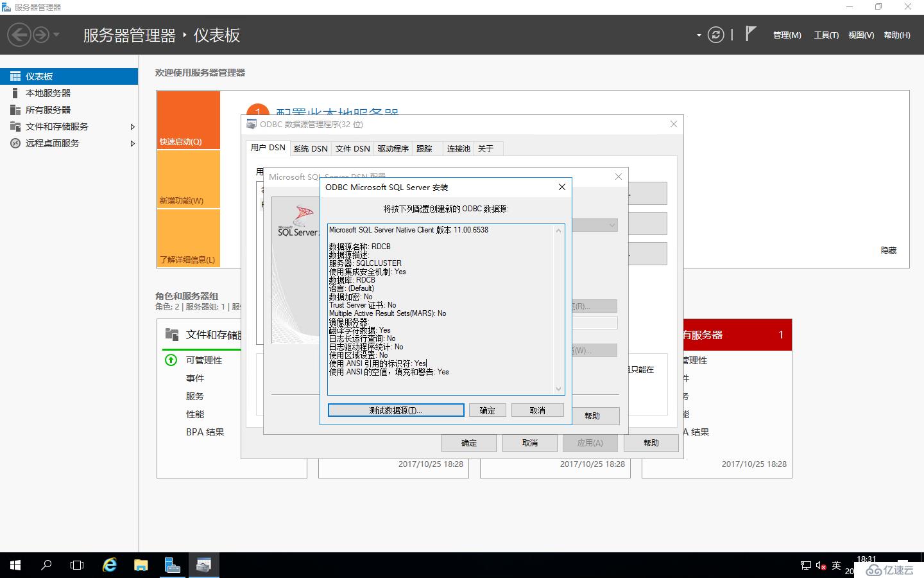Switch to the 文件 DSN tab
This screenshot has height=578, width=924.
353,148
